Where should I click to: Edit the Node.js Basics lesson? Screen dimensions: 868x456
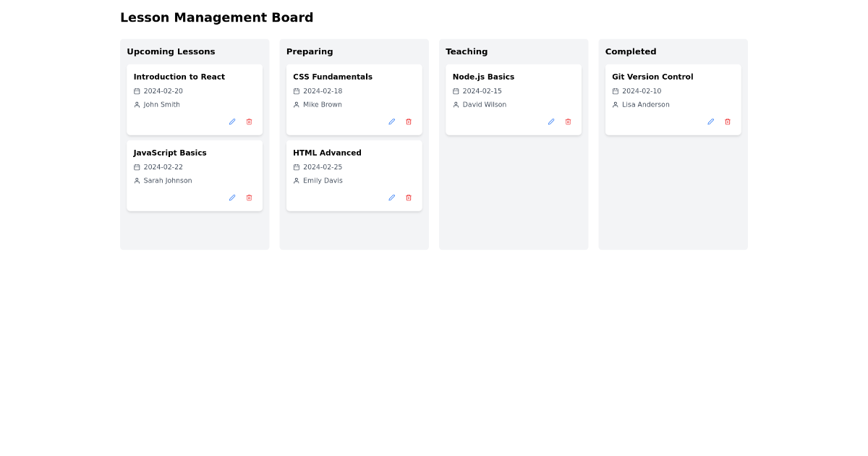[x=550, y=122]
